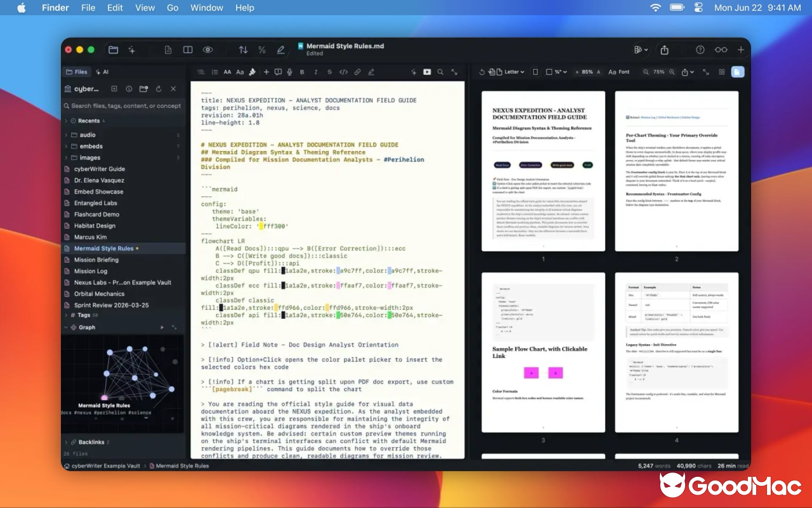
Task: Decrease preview font size with small A
Action: (x=577, y=72)
